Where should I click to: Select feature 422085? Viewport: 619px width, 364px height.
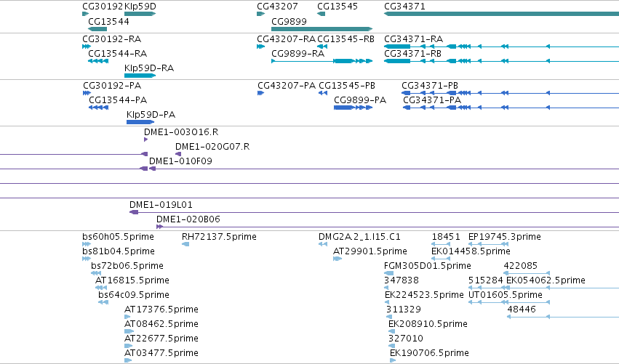point(521,266)
